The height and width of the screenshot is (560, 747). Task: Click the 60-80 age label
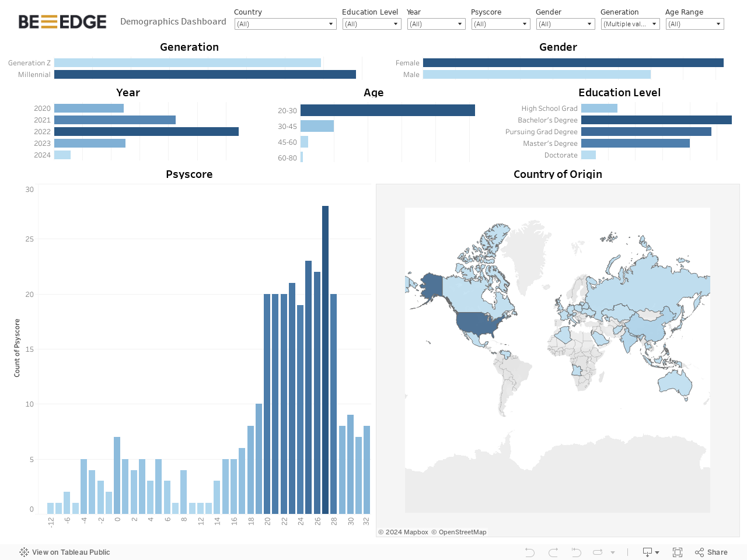(287, 157)
